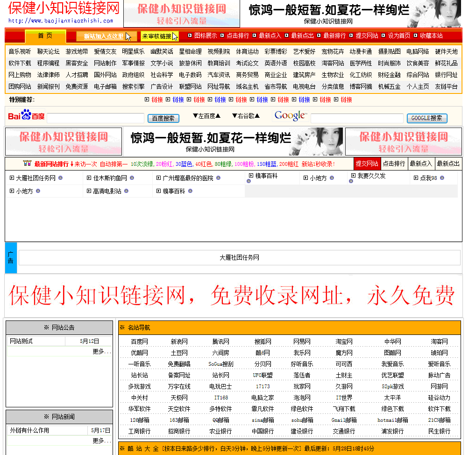Image resolution: width=476 pixels, height=455 pixels.
Task: Click the 左百度 triangle toggle
Action: [x=207, y=116]
